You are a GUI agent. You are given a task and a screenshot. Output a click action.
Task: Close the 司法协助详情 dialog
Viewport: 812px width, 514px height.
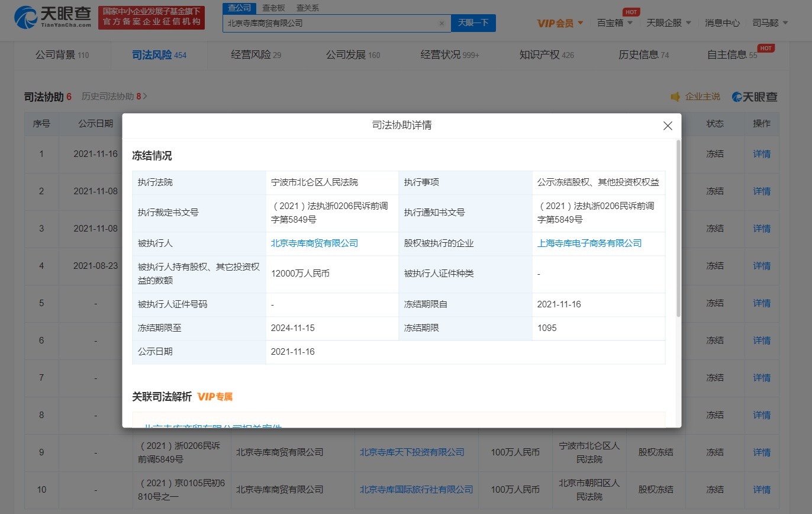pyautogui.click(x=668, y=126)
